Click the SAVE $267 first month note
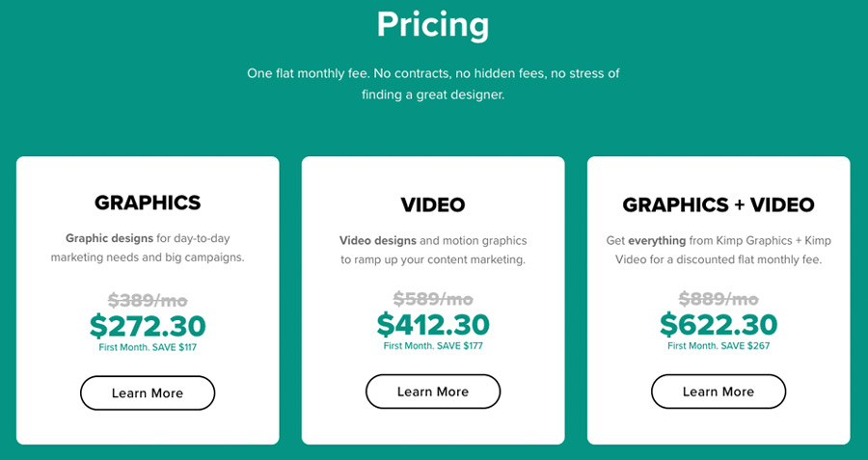Viewport: 868px width, 460px height. pos(718,346)
